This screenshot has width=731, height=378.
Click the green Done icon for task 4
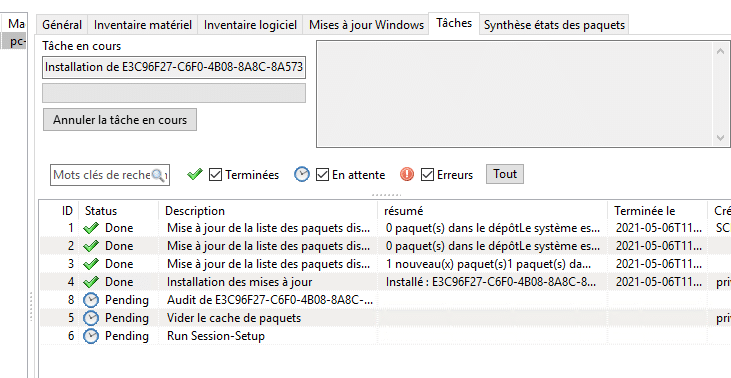coord(91,282)
